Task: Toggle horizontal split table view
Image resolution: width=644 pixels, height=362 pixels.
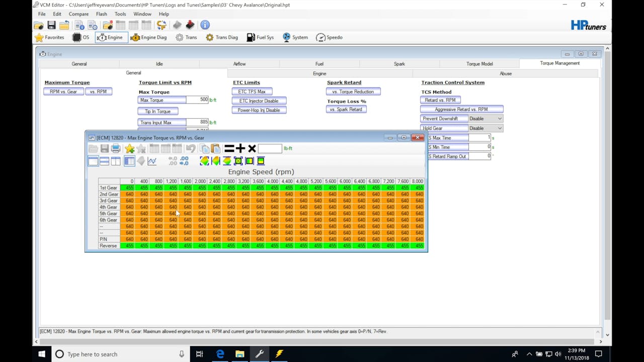Action: click(x=104, y=161)
